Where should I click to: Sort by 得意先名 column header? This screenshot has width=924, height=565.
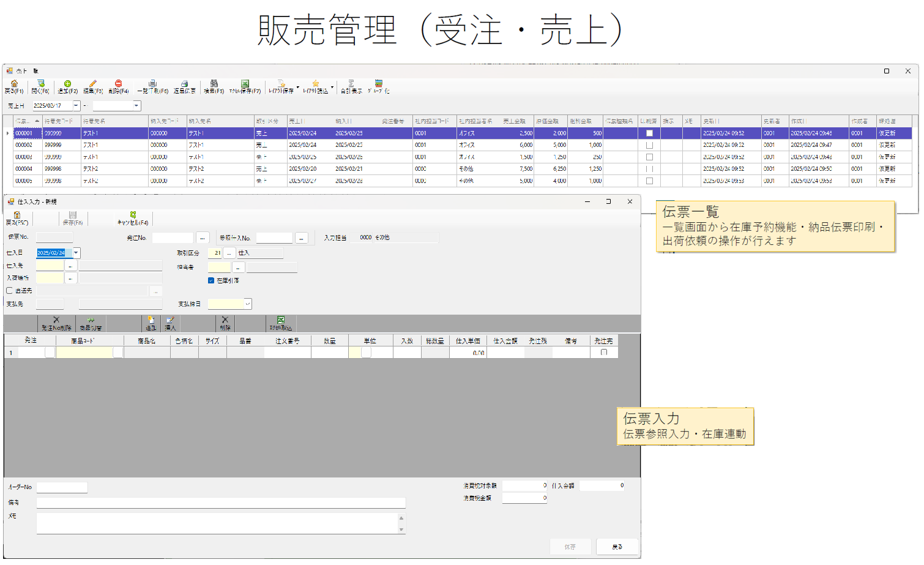pos(114,121)
